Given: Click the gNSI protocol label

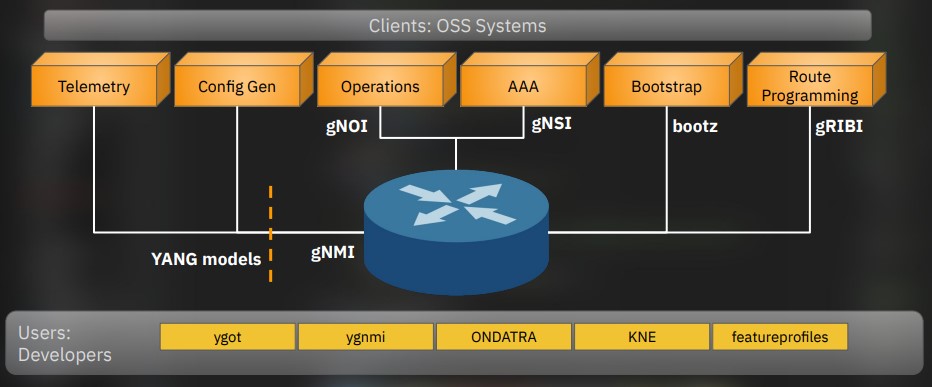Looking at the screenshot, I should (551, 124).
